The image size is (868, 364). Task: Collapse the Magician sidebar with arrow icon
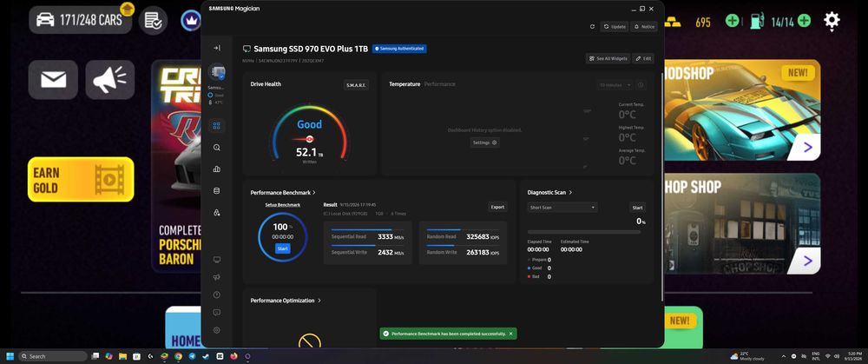click(x=216, y=48)
